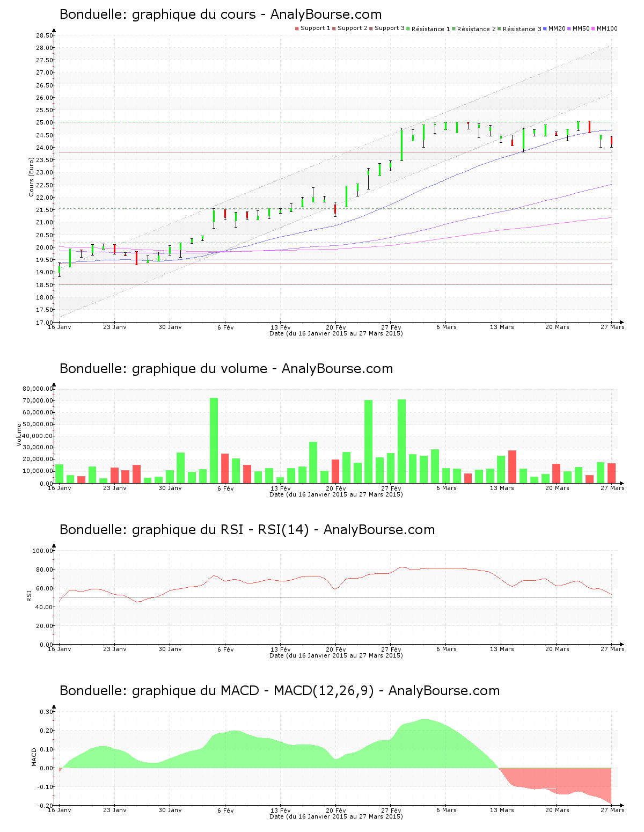Image resolution: width=644 pixels, height=832 pixels.
Task: Click the Support 1 legend color square
Action: click(x=297, y=28)
